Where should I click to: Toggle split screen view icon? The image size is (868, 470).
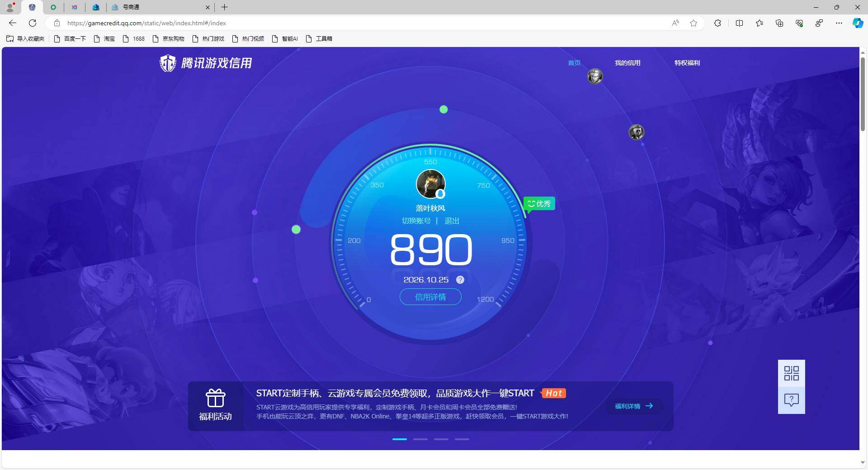click(740, 23)
